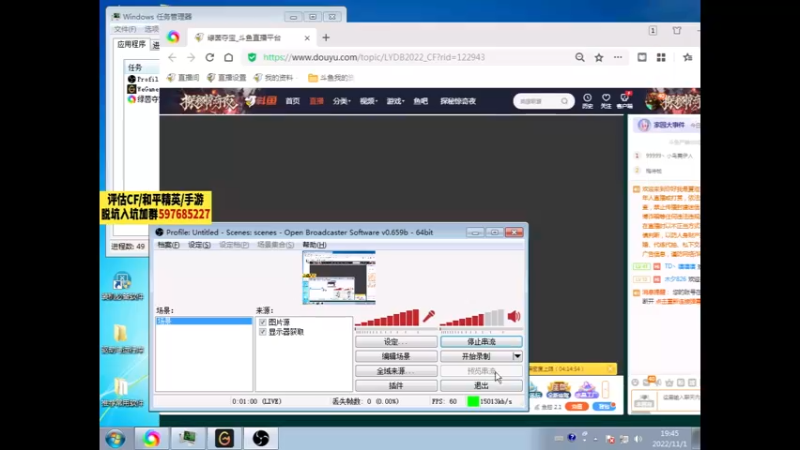800x450 pixels.
Task: Click 全域来源... button in OBS
Action: tap(396, 371)
